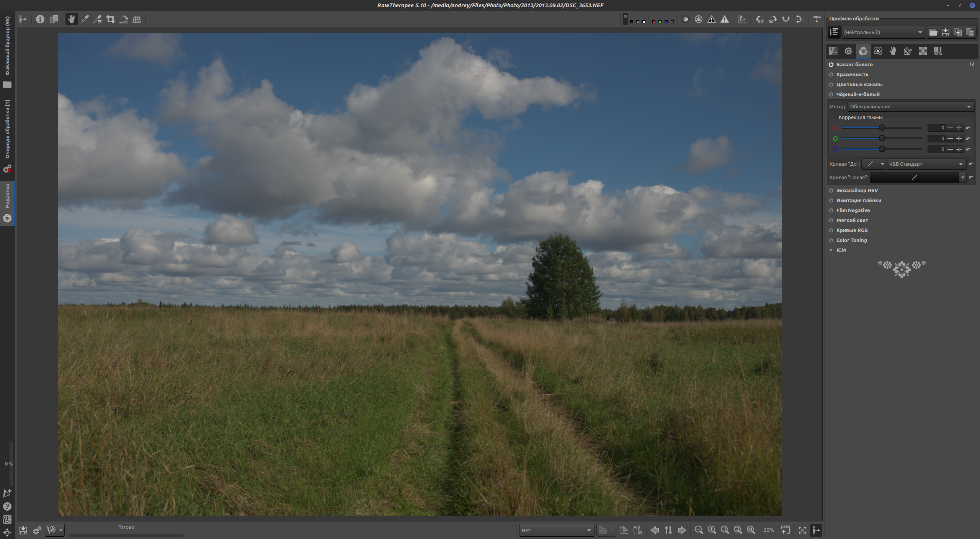Select the white balance picker tool
Screen dimensions: 980x539
[85, 19]
